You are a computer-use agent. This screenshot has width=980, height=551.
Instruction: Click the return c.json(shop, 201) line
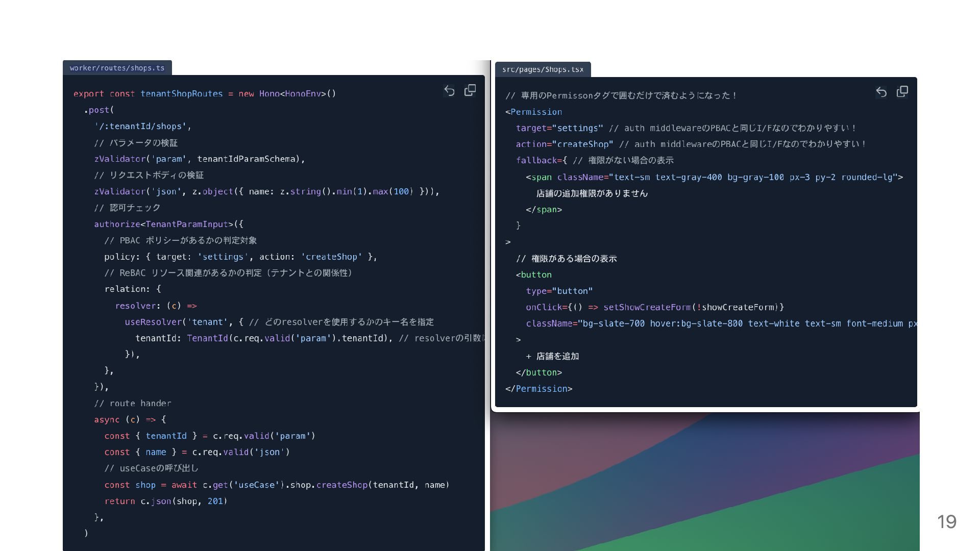click(166, 502)
